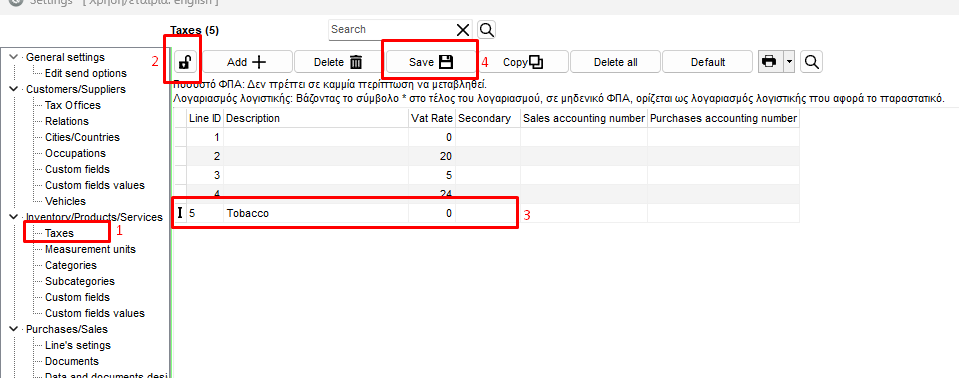
Task: Open the printer dropdown arrow
Action: tap(789, 62)
